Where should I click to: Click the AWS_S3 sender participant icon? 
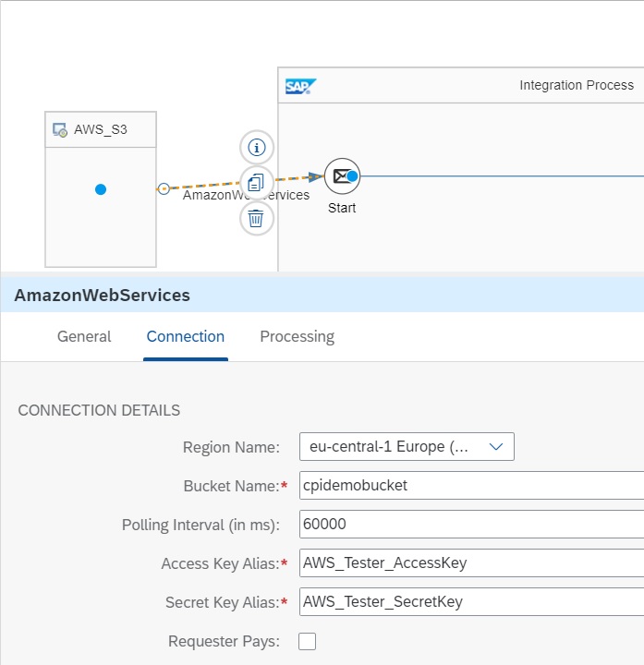click(60, 130)
